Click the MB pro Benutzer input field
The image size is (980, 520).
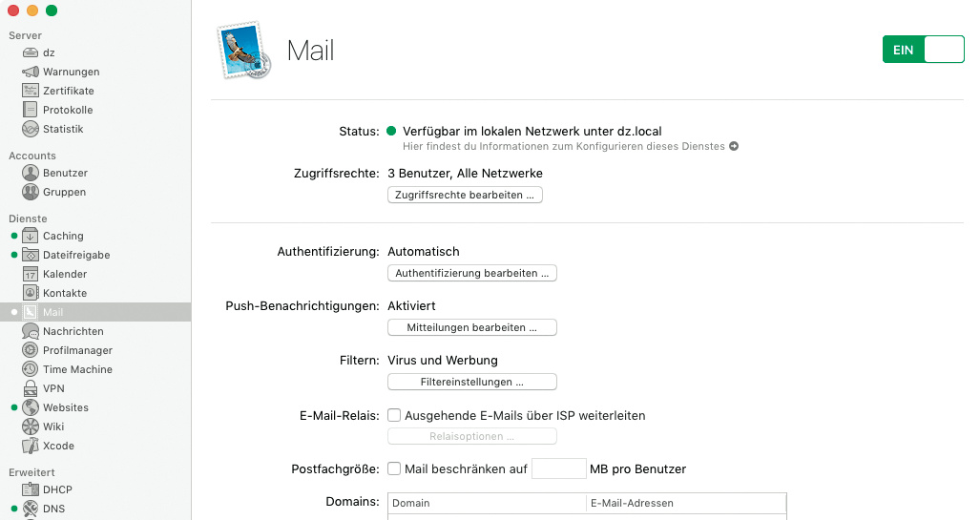click(558, 468)
